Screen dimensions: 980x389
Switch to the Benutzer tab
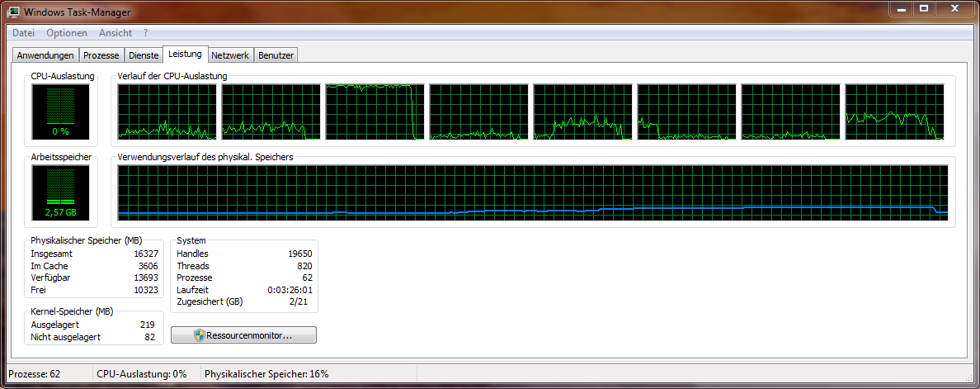(276, 55)
